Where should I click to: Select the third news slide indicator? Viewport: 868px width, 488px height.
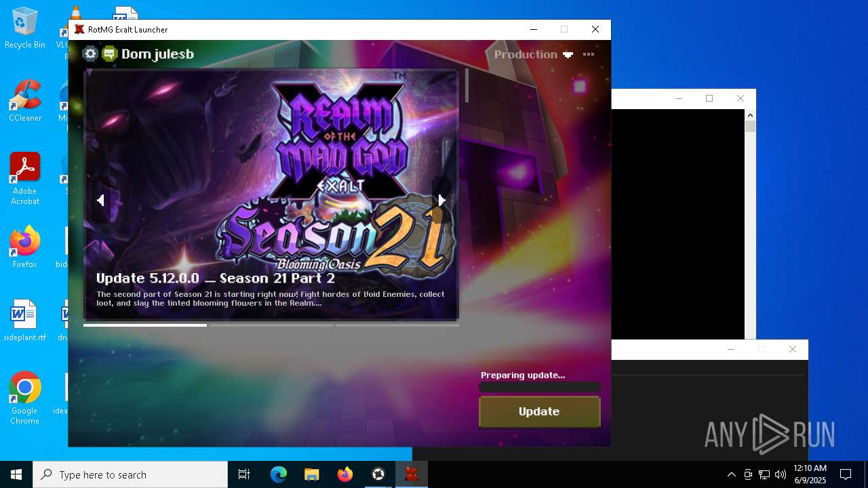[x=397, y=325]
